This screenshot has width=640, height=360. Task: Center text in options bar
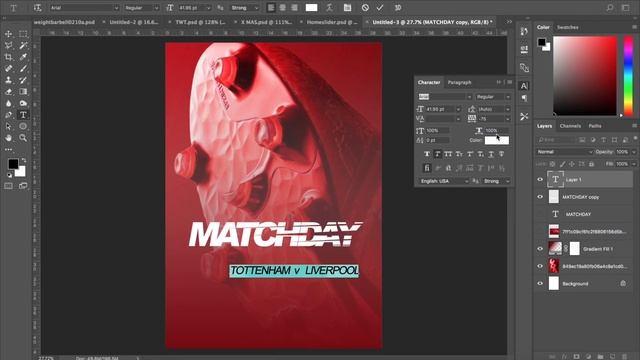tap(282, 8)
